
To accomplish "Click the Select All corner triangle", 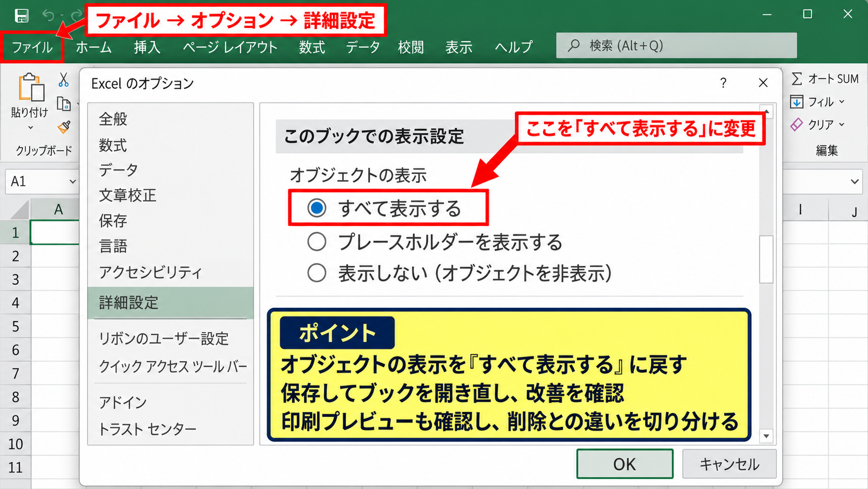I will tap(20, 209).
